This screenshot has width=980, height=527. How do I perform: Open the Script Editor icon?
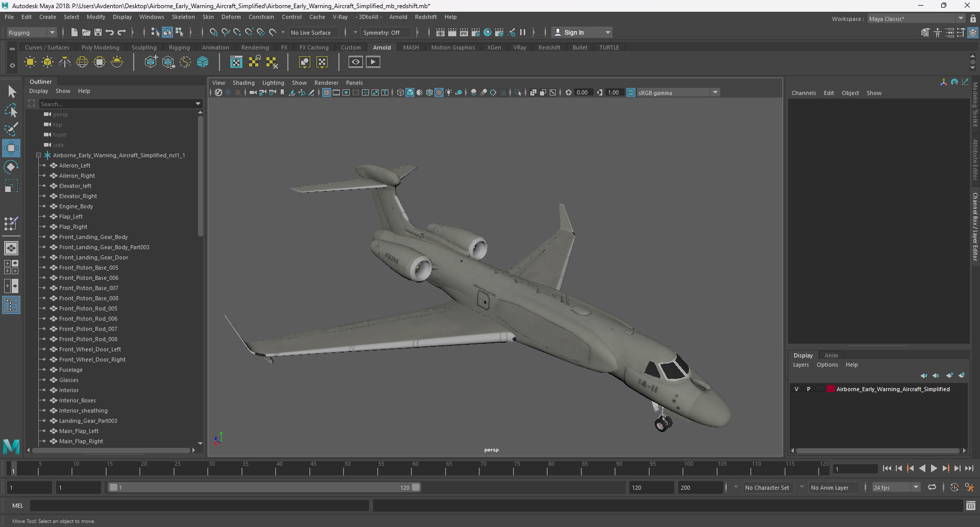pyautogui.click(x=971, y=506)
